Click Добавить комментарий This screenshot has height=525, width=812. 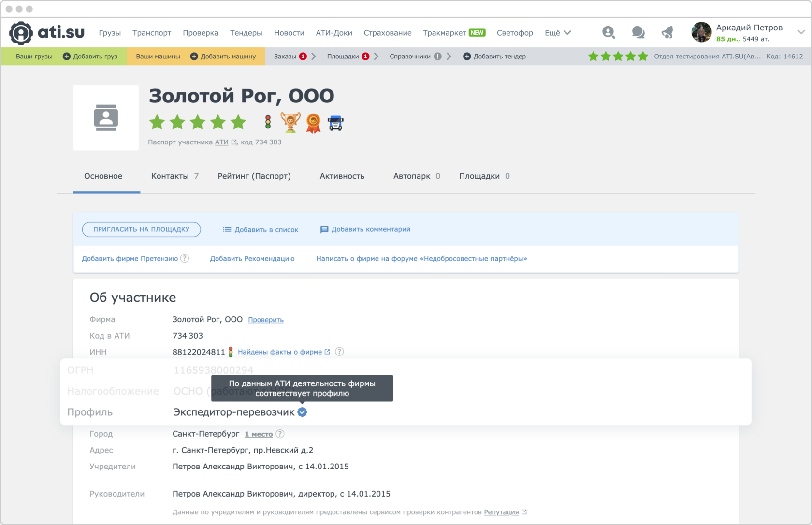click(x=365, y=229)
